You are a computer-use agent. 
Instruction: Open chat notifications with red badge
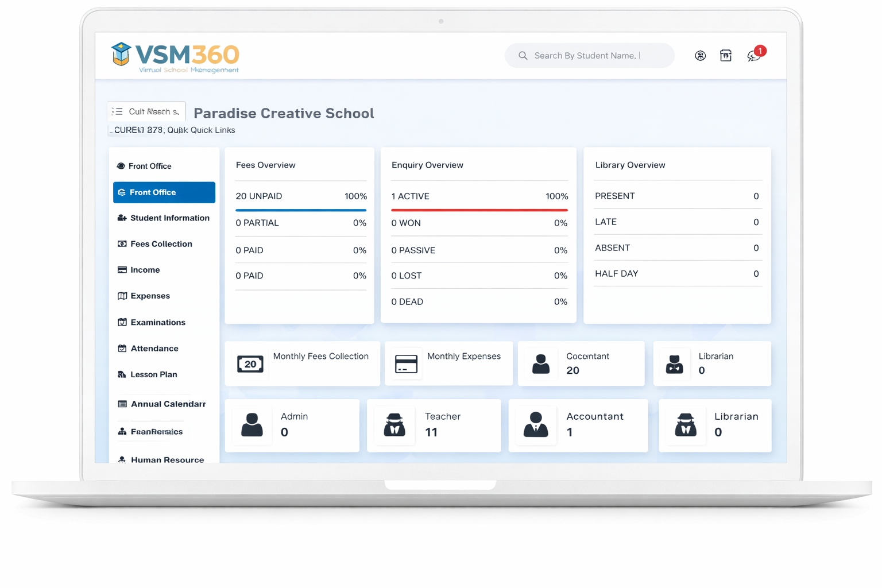(x=754, y=56)
